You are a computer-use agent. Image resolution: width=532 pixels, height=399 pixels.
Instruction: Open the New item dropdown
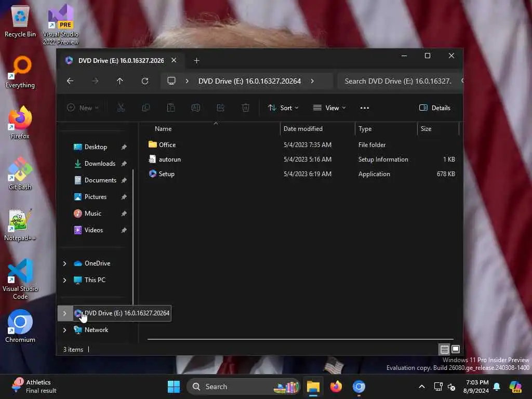tap(83, 108)
